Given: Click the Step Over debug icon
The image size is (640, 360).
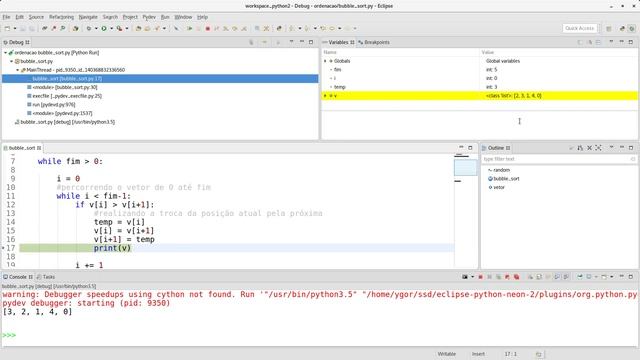Looking at the screenshot, I should 235,28.
